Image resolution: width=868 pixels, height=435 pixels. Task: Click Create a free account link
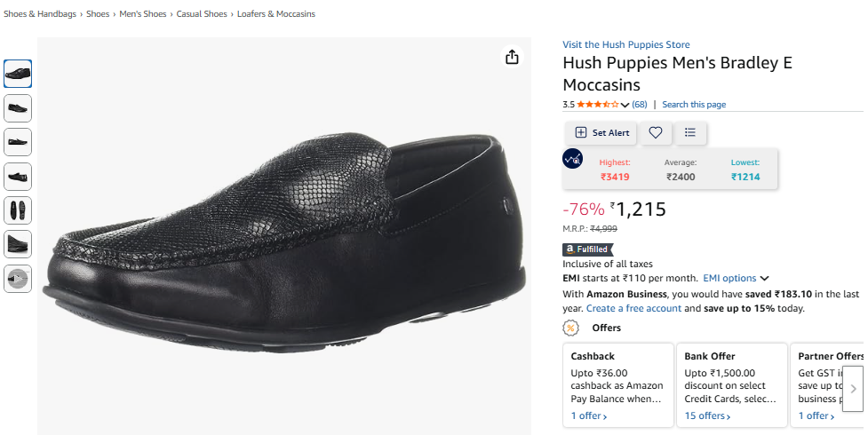[633, 308]
